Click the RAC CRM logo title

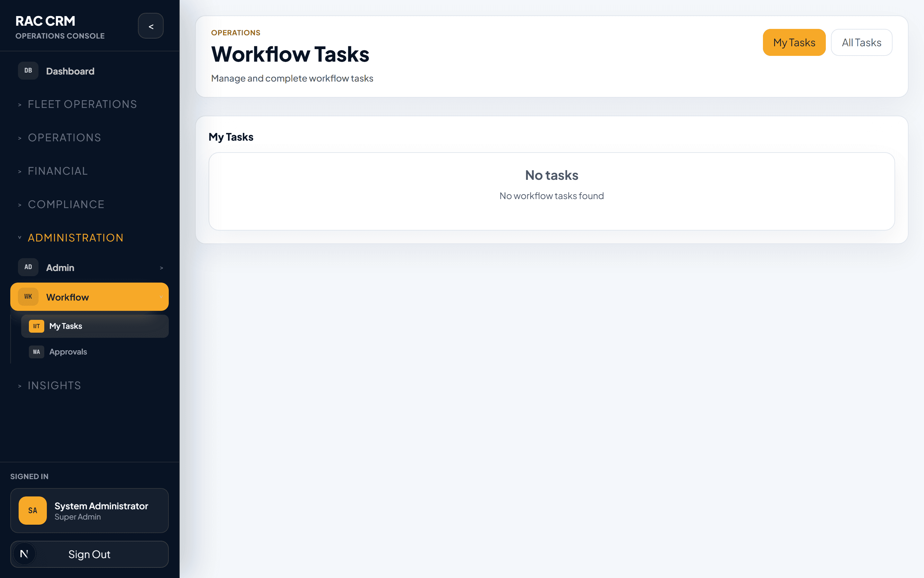[x=46, y=21]
